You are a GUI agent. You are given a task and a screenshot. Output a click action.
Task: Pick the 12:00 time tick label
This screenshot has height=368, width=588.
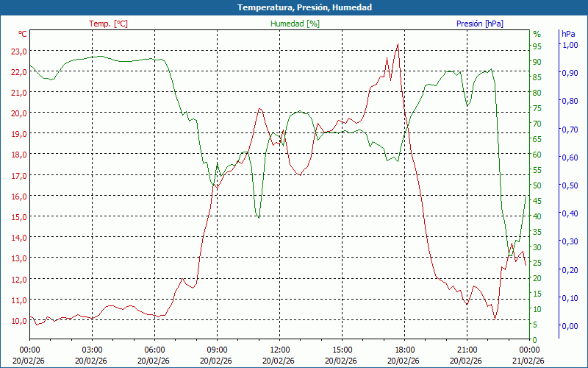tap(279, 350)
